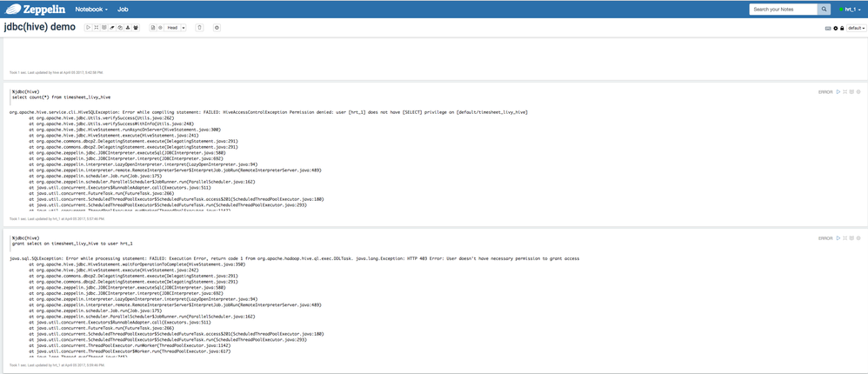Click the search magnifier button
This screenshot has height=374, width=868.
[825, 10]
